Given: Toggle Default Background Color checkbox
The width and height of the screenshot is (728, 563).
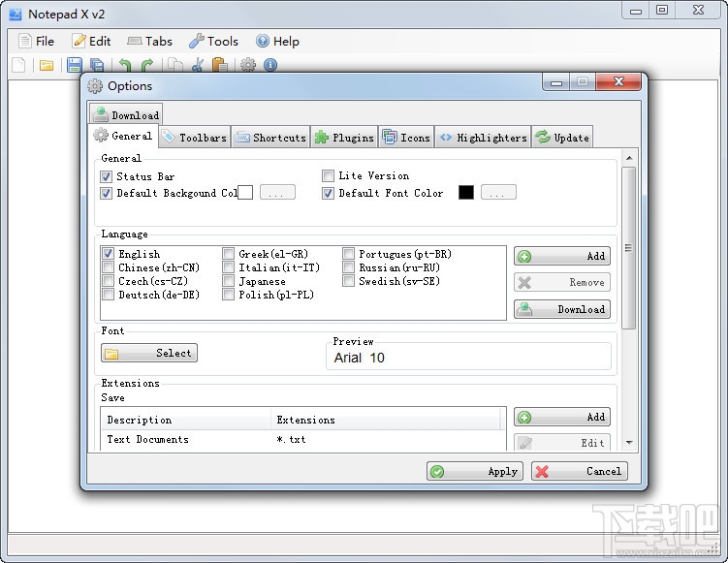Looking at the screenshot, I should (106, 193).
